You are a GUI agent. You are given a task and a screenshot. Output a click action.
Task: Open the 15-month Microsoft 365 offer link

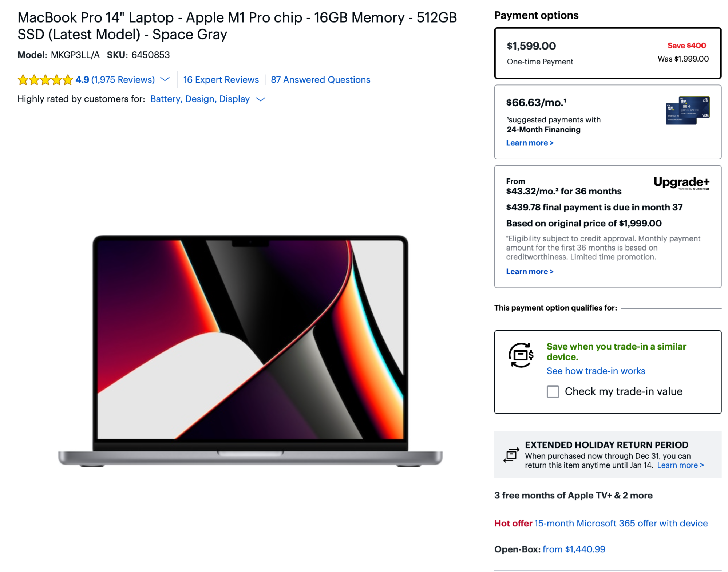point(621,523)
